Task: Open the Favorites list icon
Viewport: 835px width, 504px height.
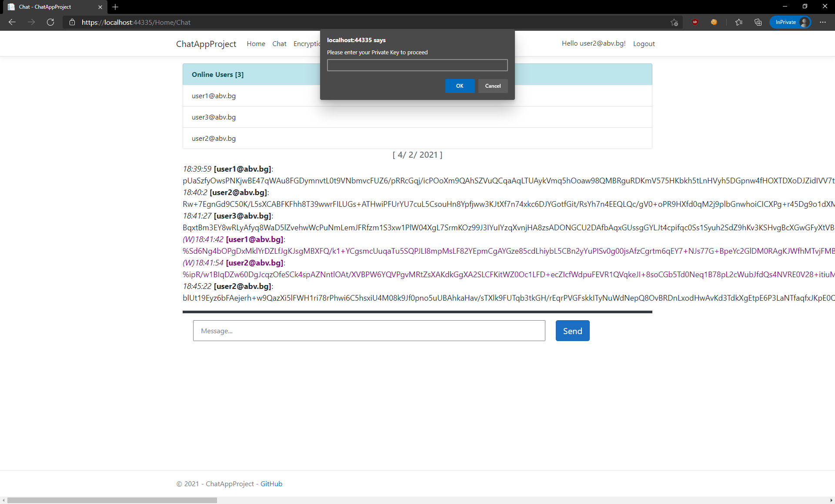Action: (739, 22)
